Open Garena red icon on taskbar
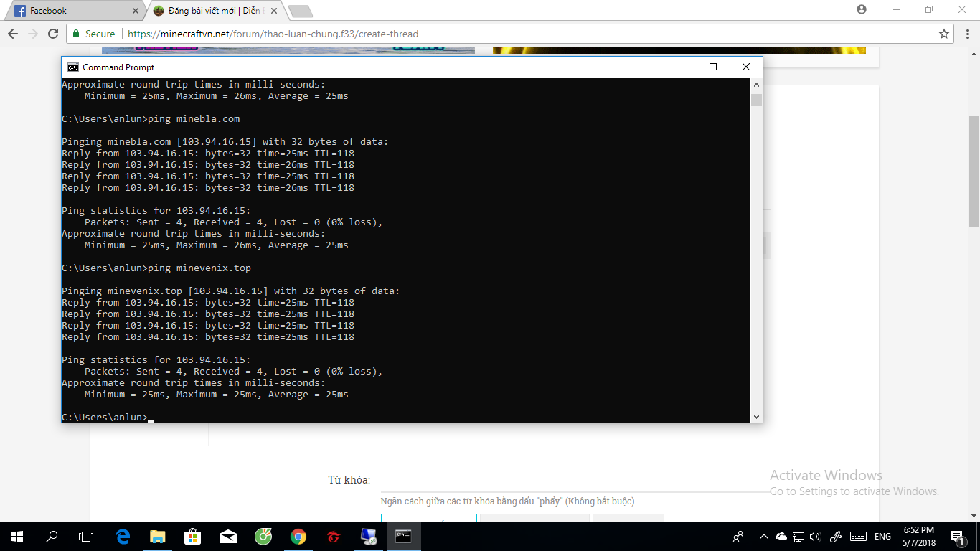The height and width of the screenshot is (551, 980). coord(333,536)
